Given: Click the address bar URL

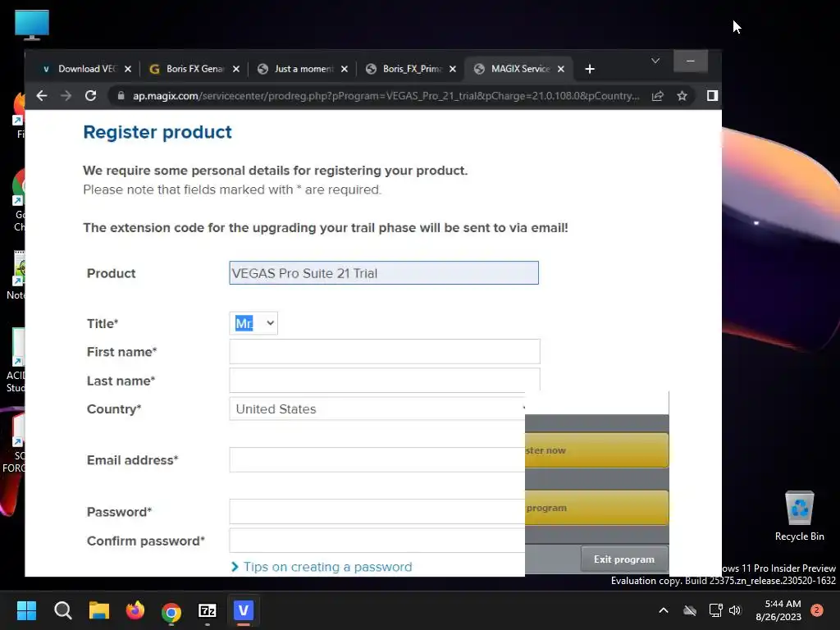Looking at the screenshot, I should point(386,96).
